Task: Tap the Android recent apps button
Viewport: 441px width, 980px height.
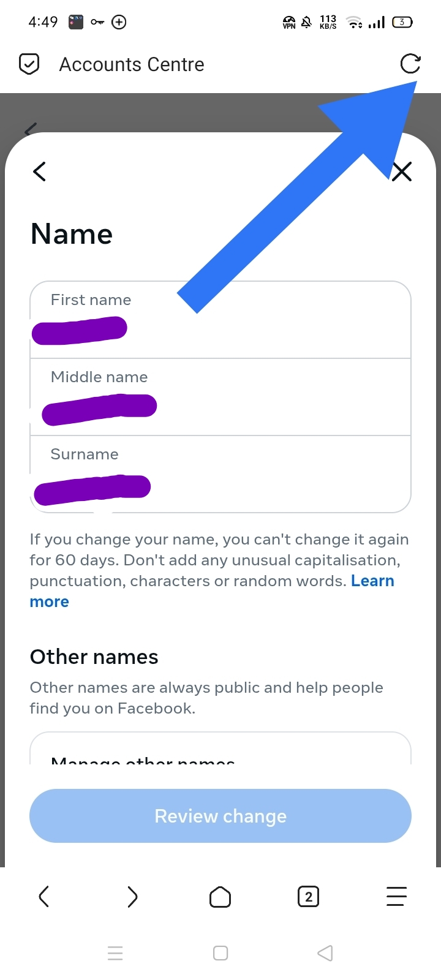Action: click(x=115, y=953)
